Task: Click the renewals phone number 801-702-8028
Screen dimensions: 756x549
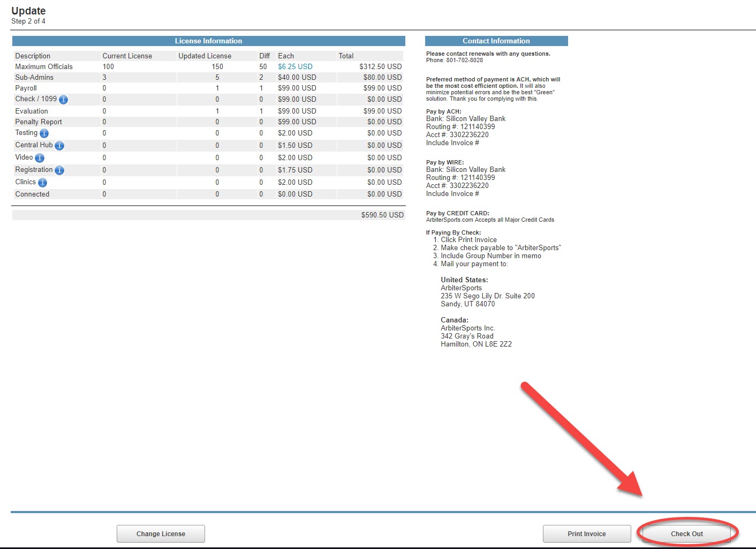Action: pyautogui.click(x=464, y=61)
